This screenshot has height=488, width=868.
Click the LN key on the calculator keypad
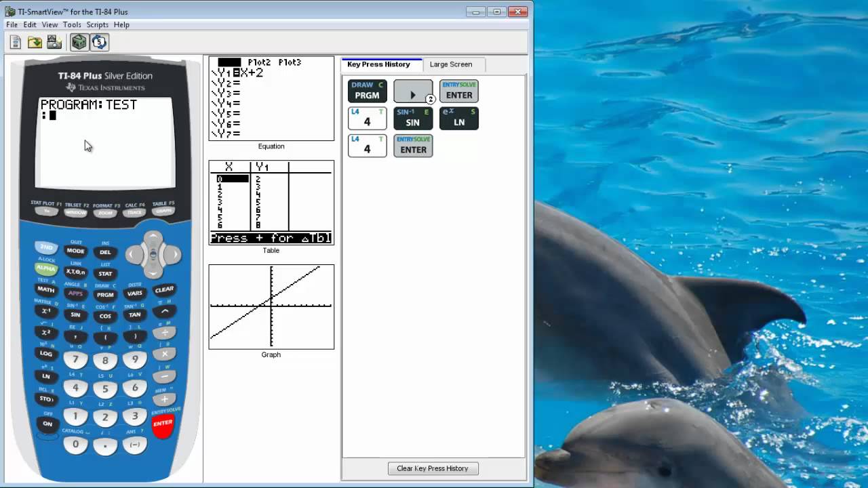click(45, 376)
